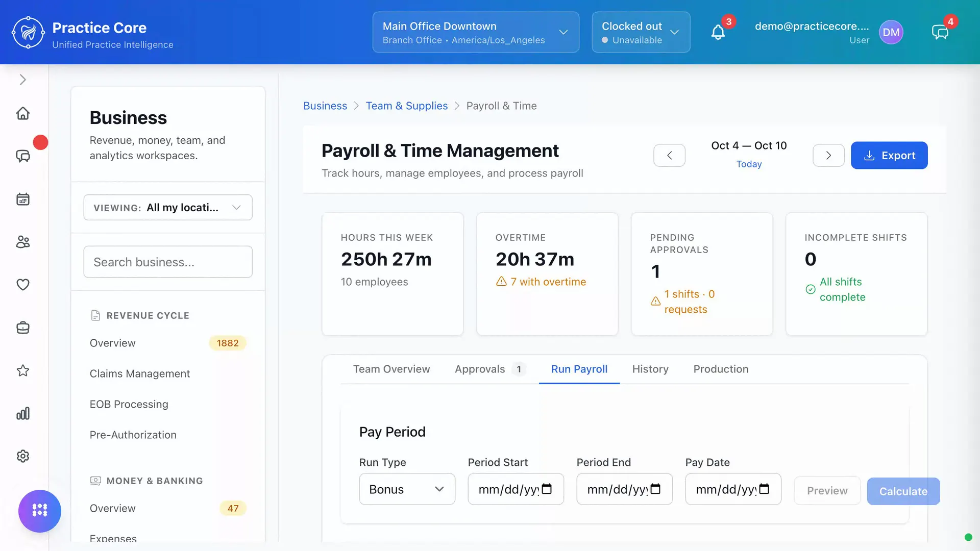Open the Pay Date calendar picker icon
Viewport: 980px width, 551px height.
pyautogui.click(x=764, y=489)
